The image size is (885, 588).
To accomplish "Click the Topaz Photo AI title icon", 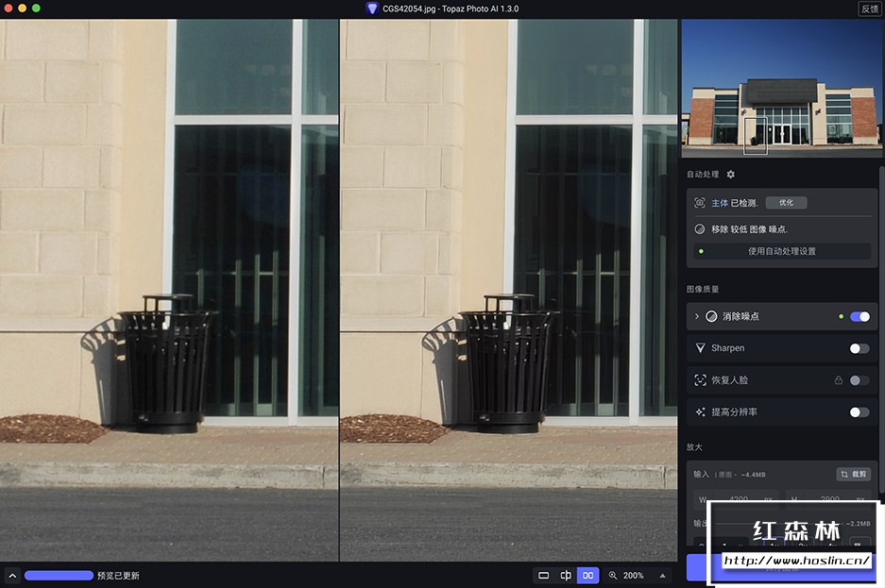I will [371, 8].
